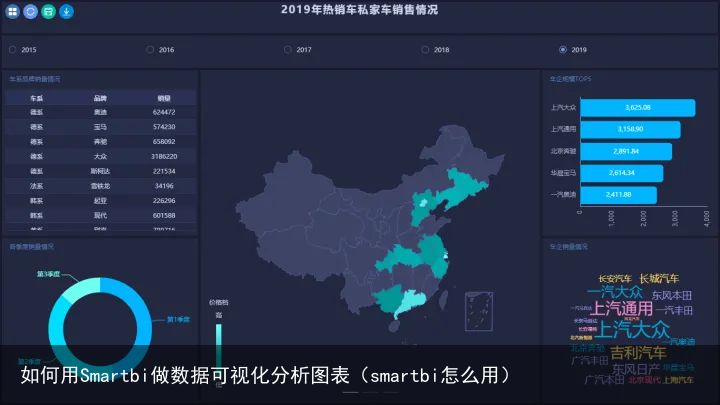
Task: Click 上汽大众 in the word cloud
Action: (x=632, y=329)
